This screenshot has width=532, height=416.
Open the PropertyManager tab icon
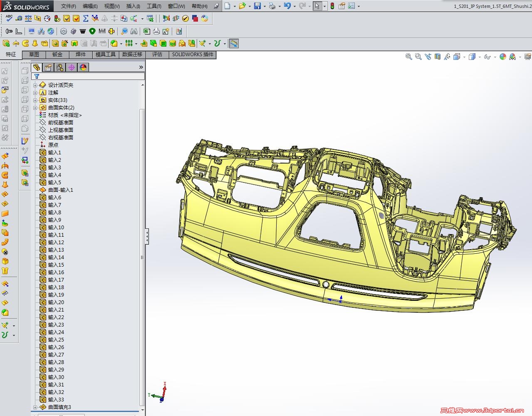[x=48, y=67]
